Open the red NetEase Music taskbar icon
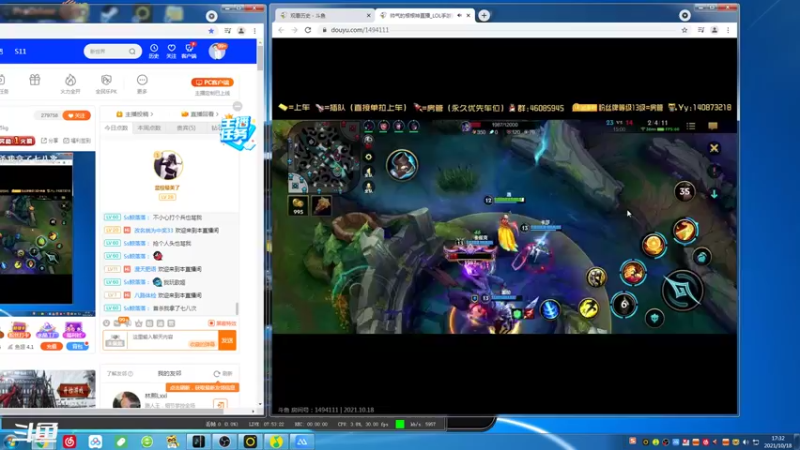This screenshot has height=450, width=800. 69,441
